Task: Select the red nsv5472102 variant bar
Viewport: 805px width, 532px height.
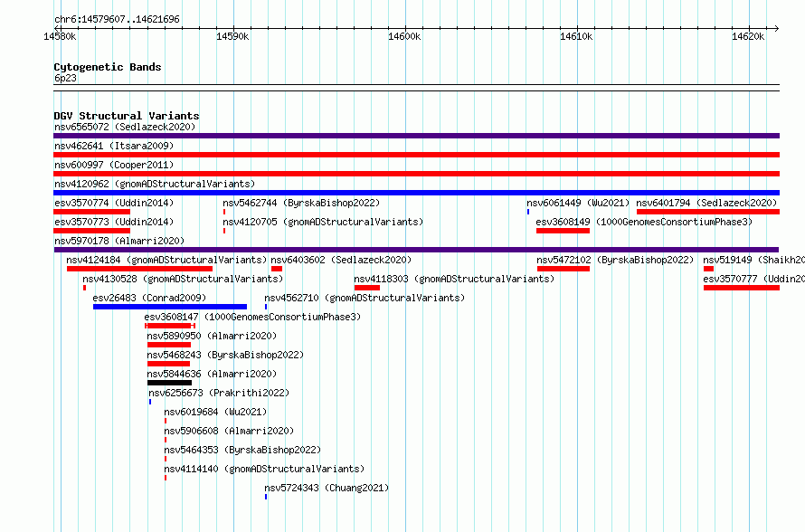Action: pos(563,269)
